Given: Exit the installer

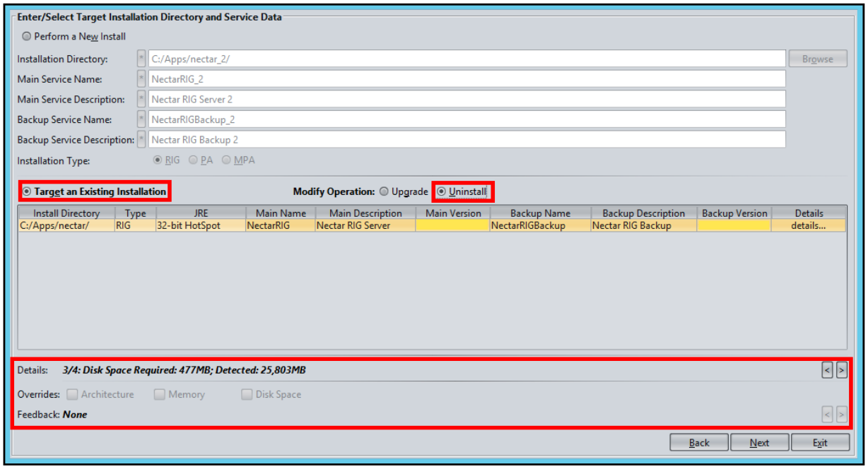Looking at the screenshot, I should click(x=820, y=443).
